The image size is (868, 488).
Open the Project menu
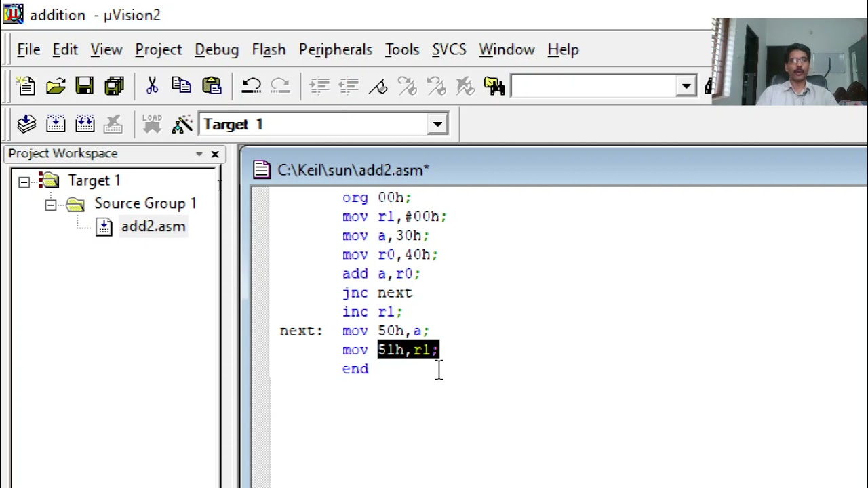(x=159, y=49)
